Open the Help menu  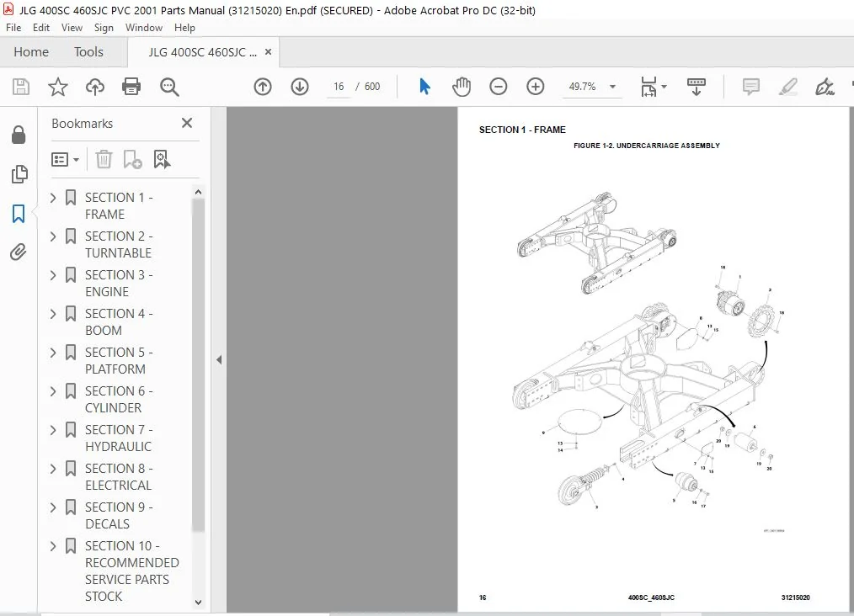pos(184,28)
